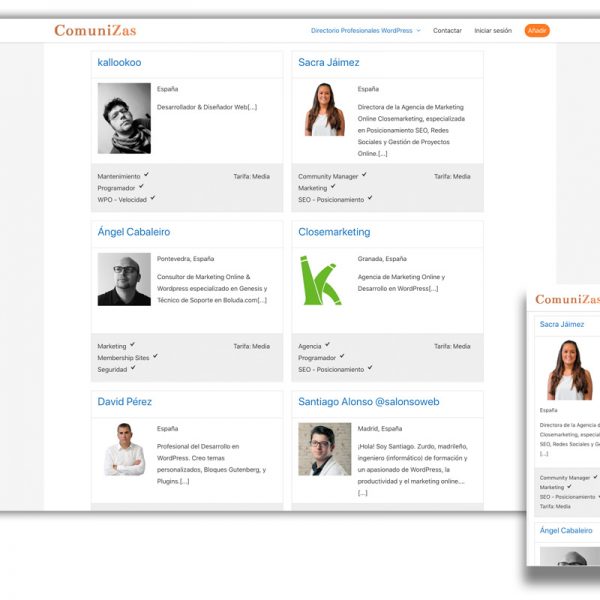Screen dimensions: 600x600
Task: Select WPO - Velocidad category text
Action: (122, 200)
